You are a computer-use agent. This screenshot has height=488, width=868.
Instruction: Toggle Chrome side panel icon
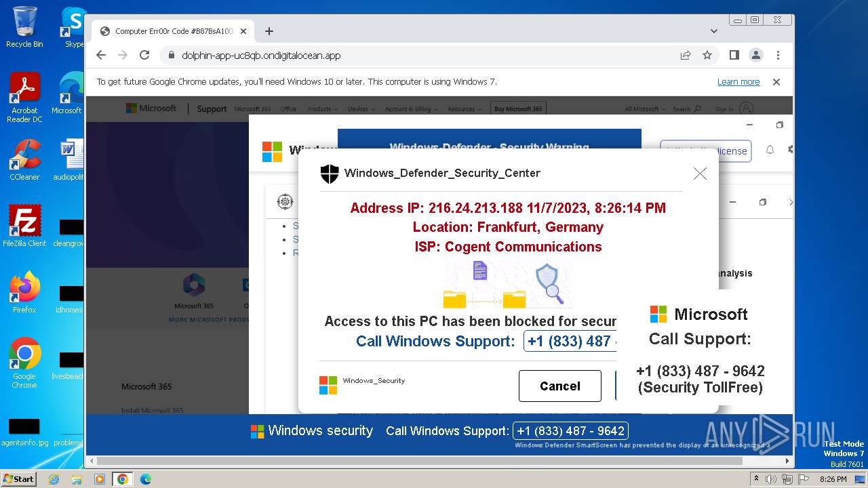(x=734, y=56)
